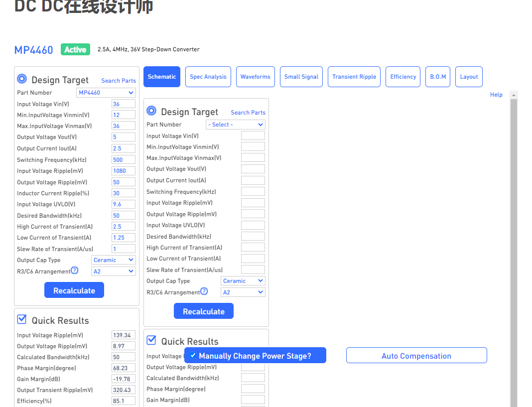
Task: View the Transient Ripple tab
Action: [354, 77]
